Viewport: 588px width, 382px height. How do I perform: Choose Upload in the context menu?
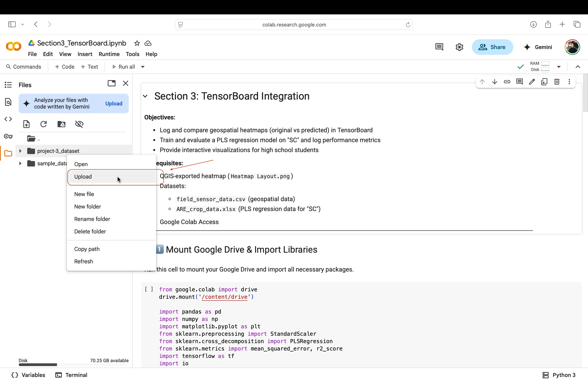(111, 177)
